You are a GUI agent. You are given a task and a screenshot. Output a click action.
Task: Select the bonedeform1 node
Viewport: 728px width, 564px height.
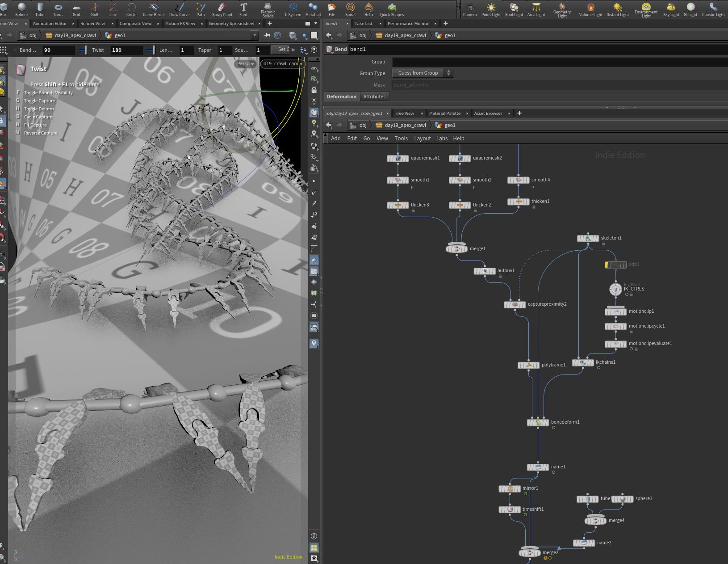[538, 422]
